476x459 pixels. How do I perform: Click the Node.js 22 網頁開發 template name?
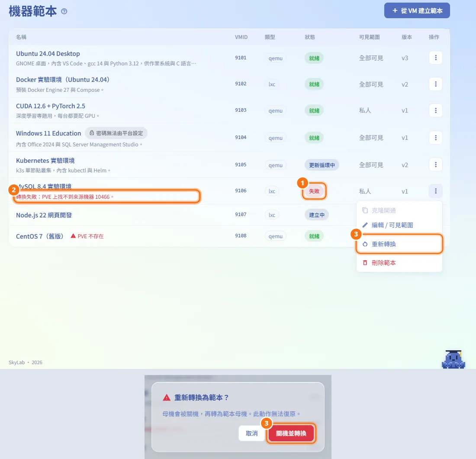[44, 215]
